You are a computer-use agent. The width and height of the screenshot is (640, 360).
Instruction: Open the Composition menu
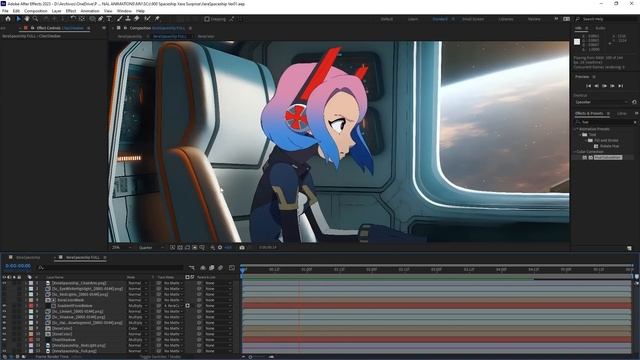[36, 11]
